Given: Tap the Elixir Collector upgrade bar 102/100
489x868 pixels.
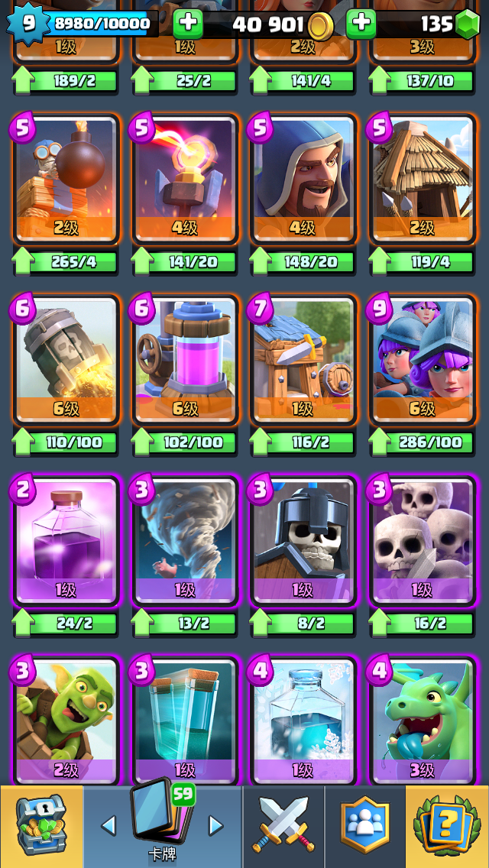Looking at the screenshot, I should 184,442.
